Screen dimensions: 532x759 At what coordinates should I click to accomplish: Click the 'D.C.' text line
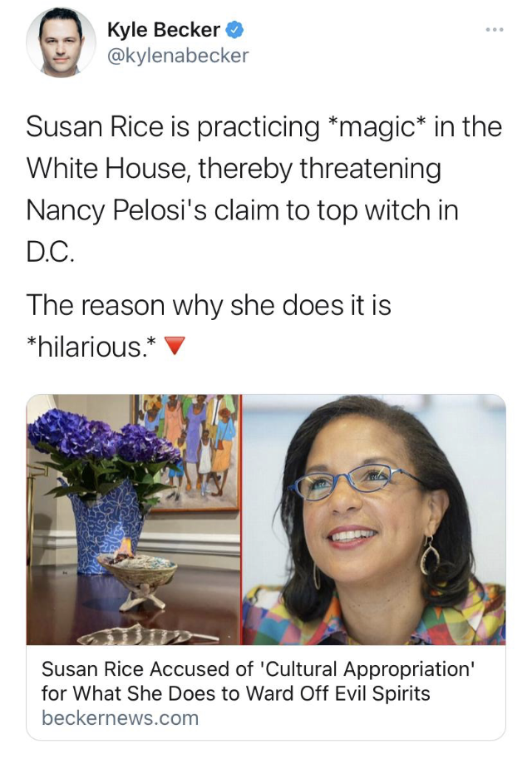[x=51, y=253]
